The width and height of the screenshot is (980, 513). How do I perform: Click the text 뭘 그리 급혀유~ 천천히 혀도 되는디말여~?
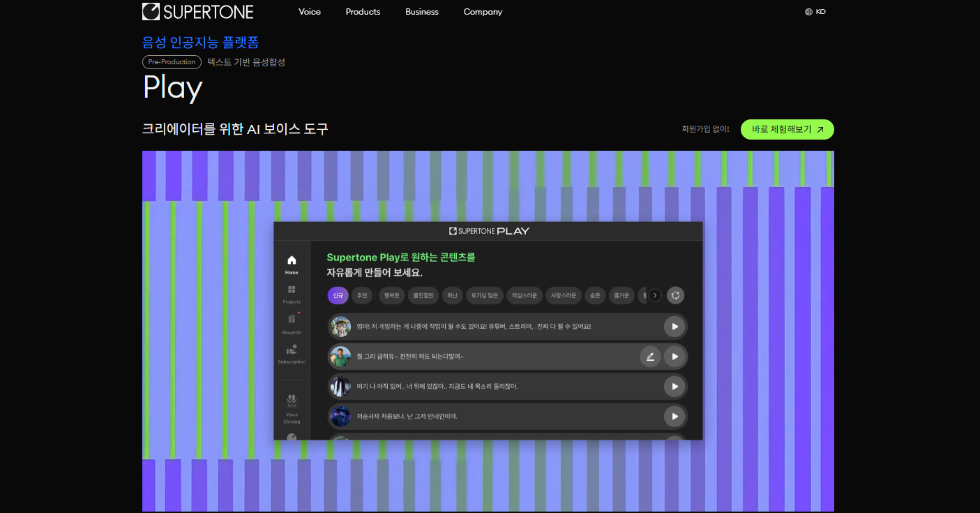click(409, 357)
